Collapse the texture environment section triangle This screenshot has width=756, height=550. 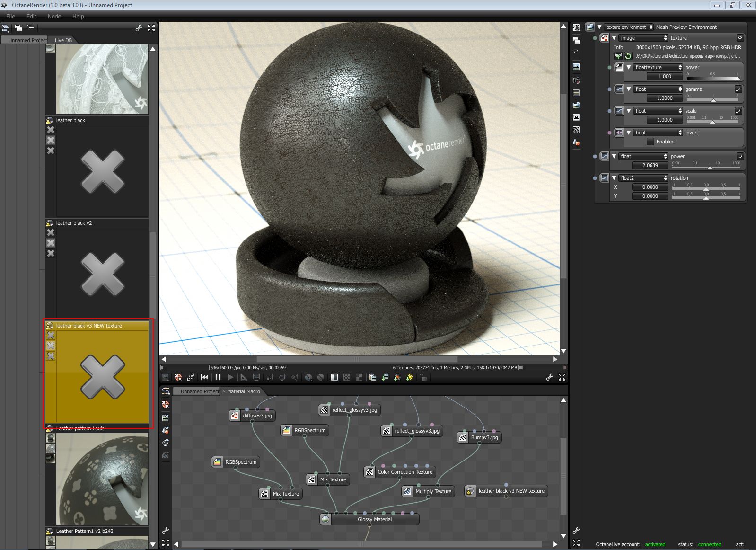tap(599, 27)
